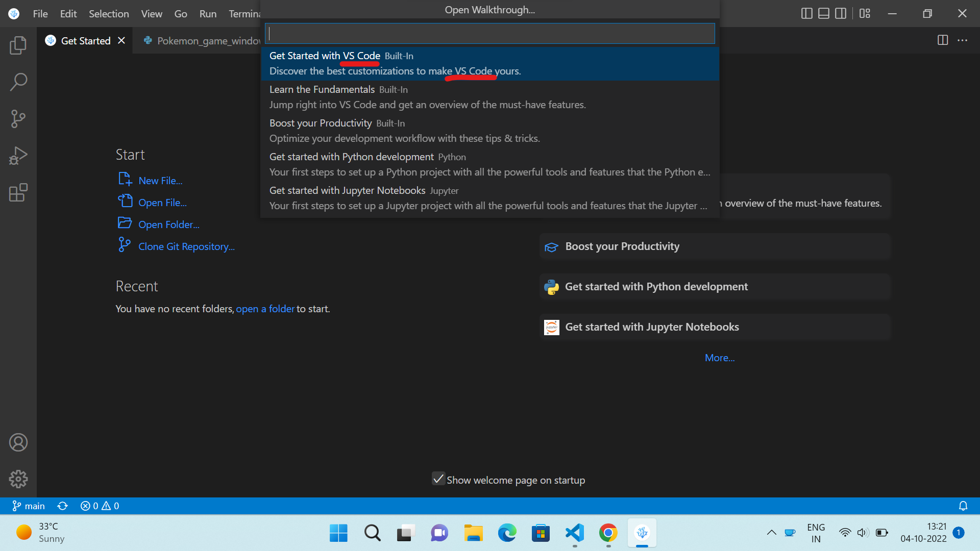Click the More... walkthroughs link
This screenshot has width=980, height=551.
(x=720, y=358)
